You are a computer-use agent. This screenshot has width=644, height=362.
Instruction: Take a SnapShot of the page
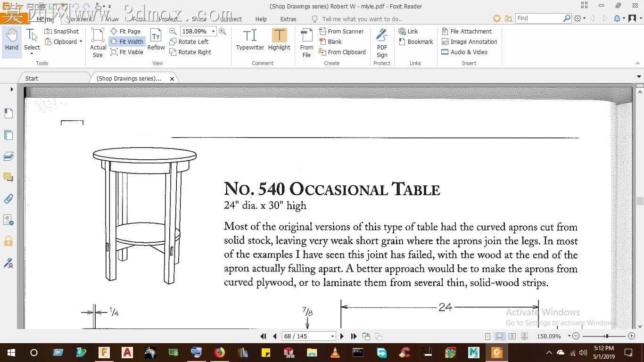(62, 31)
